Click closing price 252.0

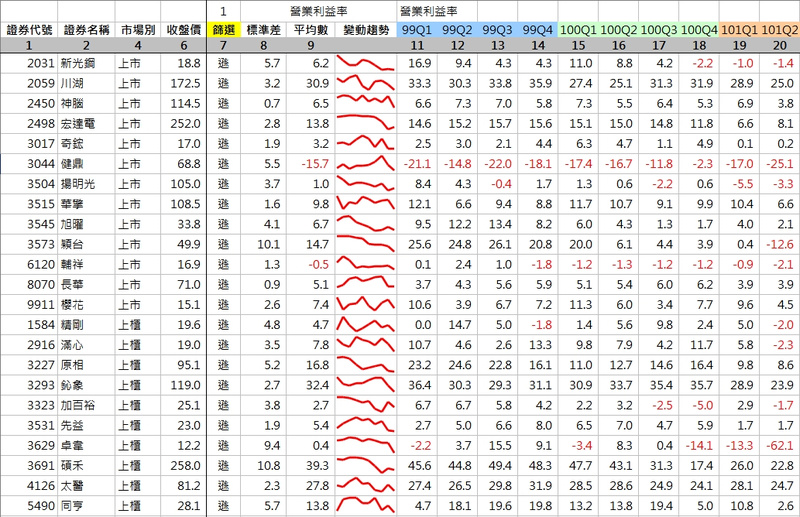click(x=185, y=124)
